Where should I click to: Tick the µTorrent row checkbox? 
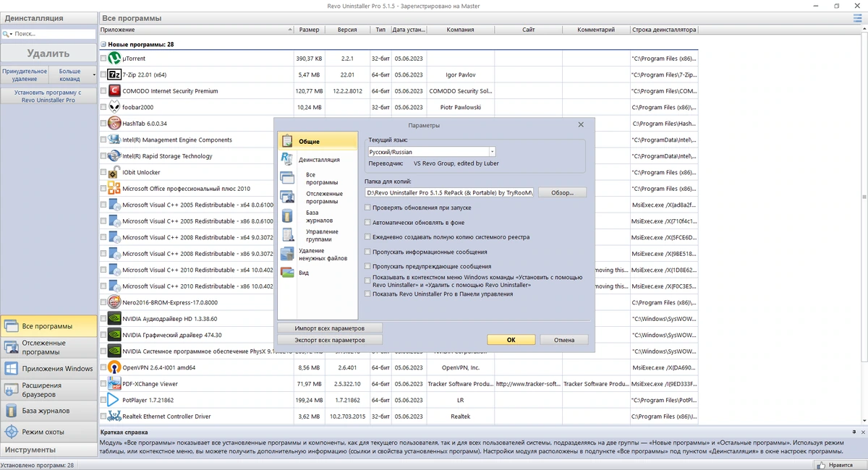click(103, 59)
